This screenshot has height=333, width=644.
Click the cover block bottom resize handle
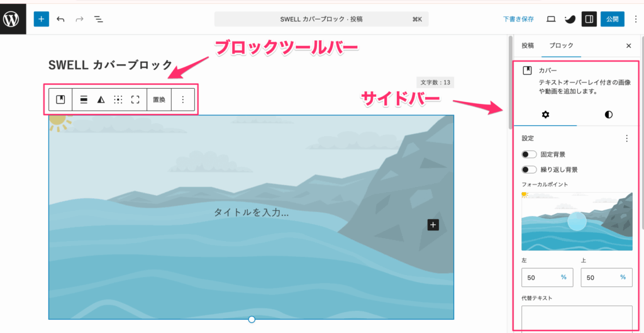pyautogui.click(x=252, y=319)
